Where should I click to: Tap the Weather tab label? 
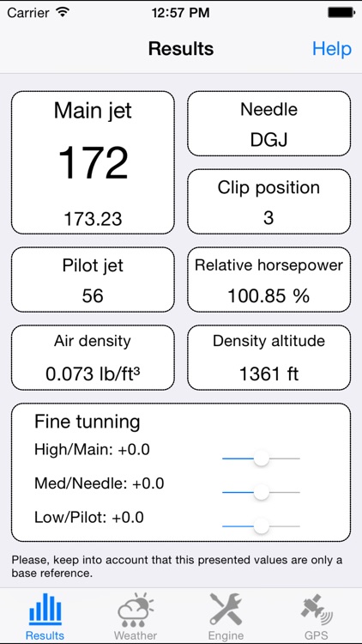point(136,635)
